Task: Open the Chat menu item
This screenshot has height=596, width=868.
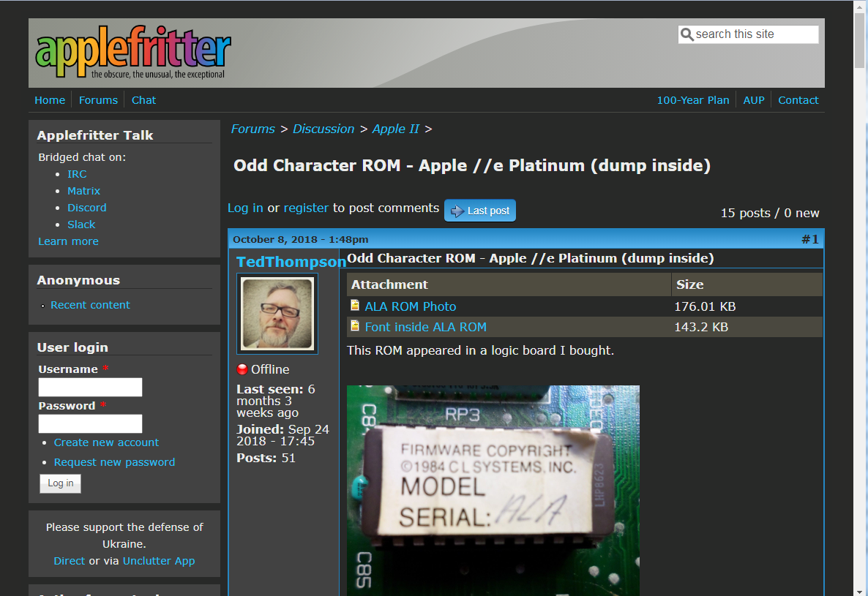Action: tap(143, 100)
